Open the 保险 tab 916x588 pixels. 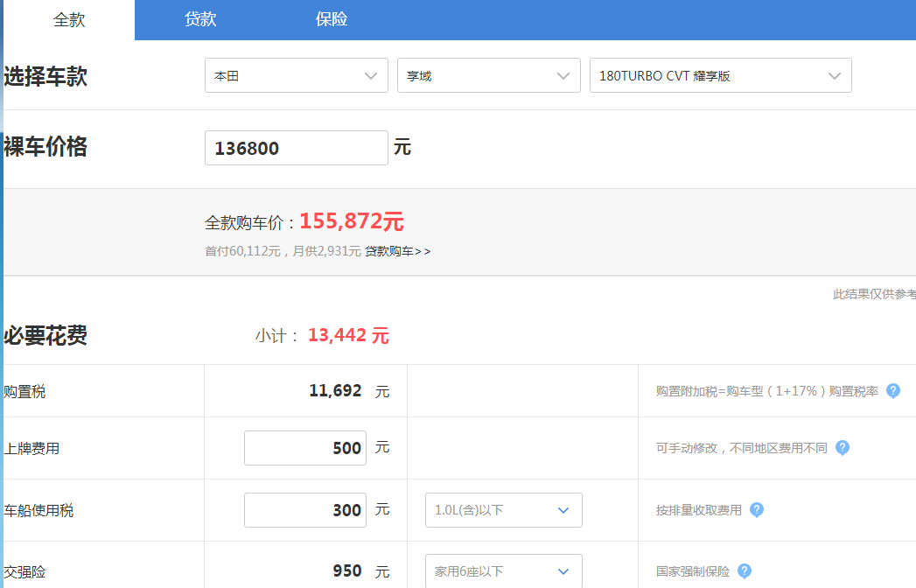[332, 19]
